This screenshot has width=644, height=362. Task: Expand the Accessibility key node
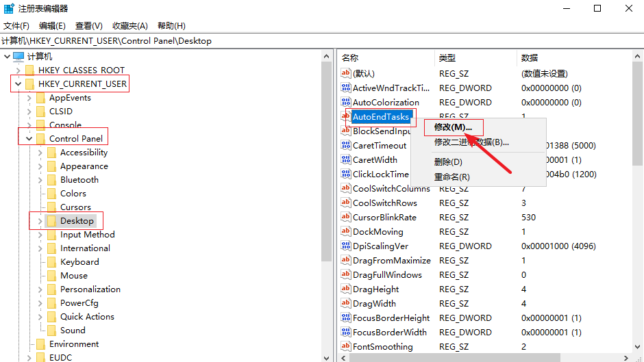(40, 153)
